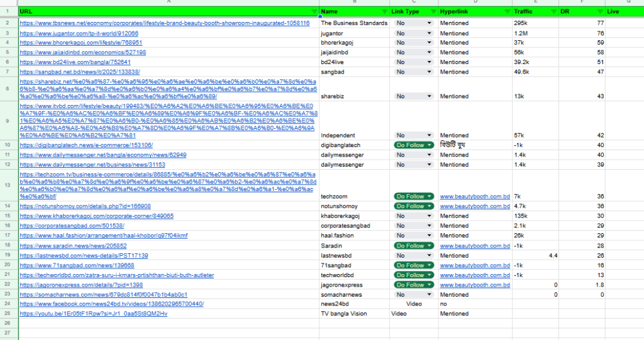Open the techworldbd.com zatra-suru link
This screenshot has width=644, height=340.
pyautogui.click(x=116, y=275)
